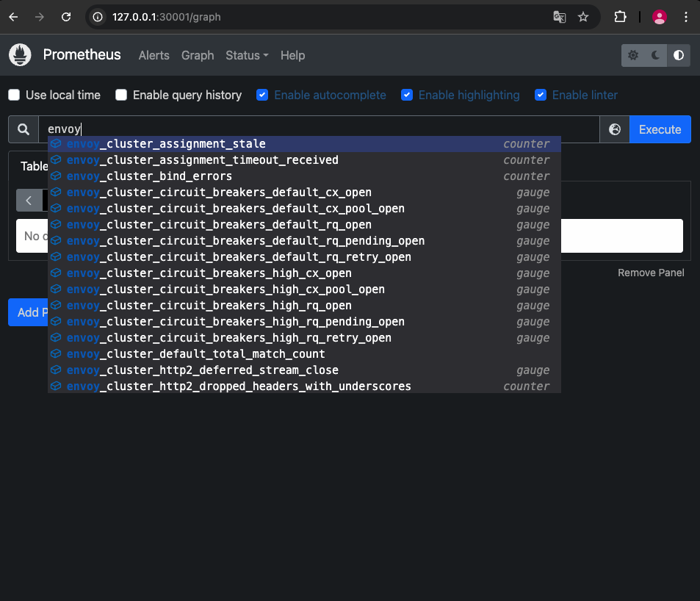Select envoy_cluster_circuit_breakers_default_rq_open
Screen dimensions: 700x601
click(x=304, y=225)
